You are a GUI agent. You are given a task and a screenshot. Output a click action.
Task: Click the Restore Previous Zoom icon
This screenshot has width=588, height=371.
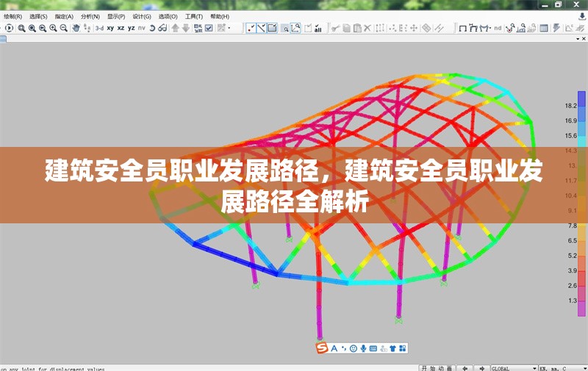click(x=43, y=28)
